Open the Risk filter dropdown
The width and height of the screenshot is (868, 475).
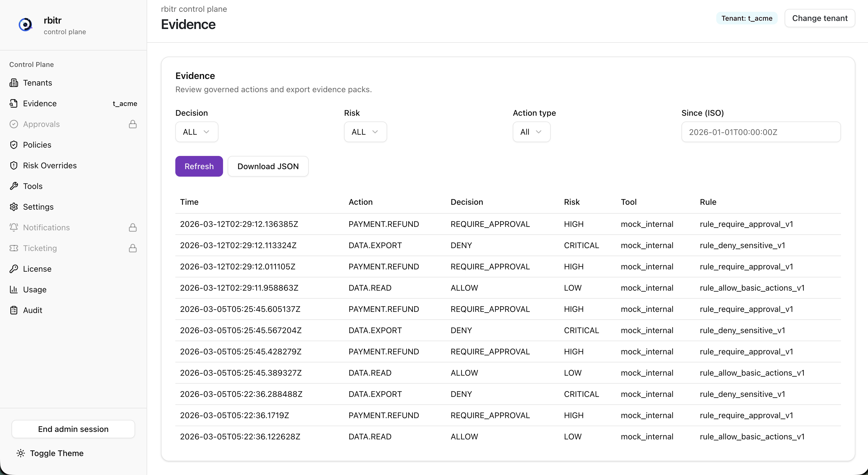coord(365,132)
